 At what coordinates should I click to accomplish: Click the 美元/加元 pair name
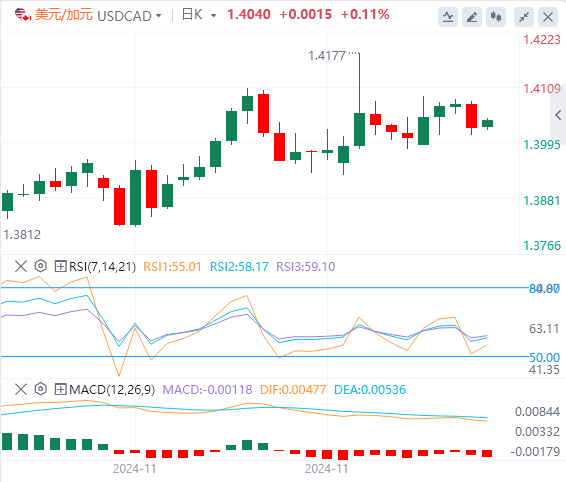click(64, 15)
